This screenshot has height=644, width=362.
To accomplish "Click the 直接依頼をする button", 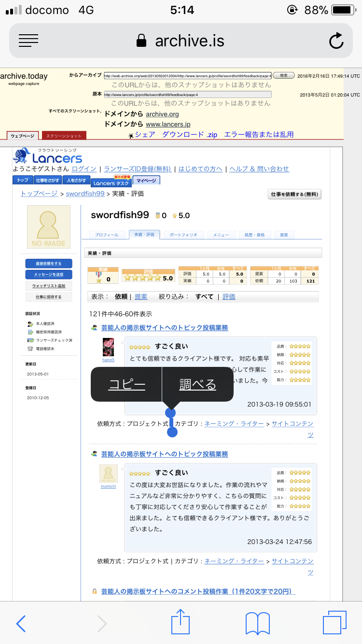I will click(49, 264).
